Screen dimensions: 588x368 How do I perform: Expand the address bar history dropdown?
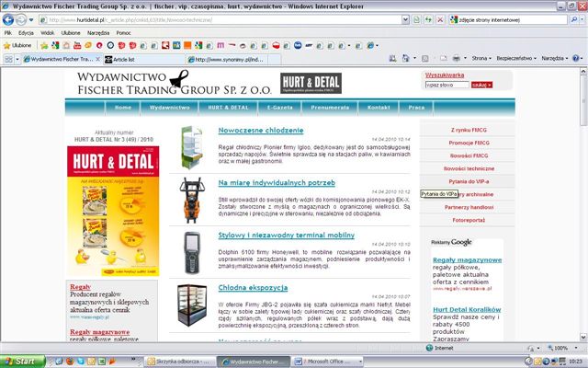click(x=405, y=20)
